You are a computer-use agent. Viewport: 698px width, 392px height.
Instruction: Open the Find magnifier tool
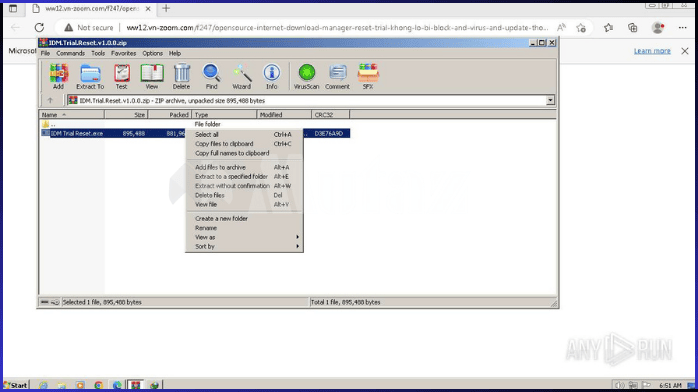211,77
